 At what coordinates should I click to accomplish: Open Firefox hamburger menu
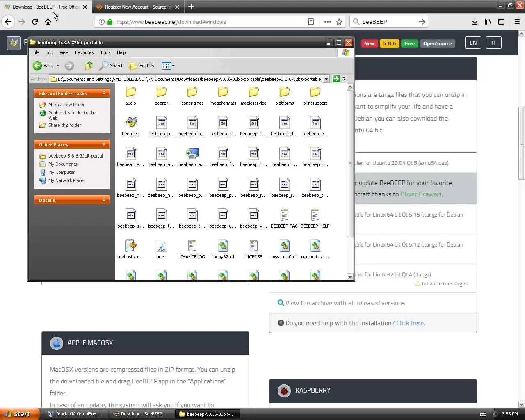[517, 22]
